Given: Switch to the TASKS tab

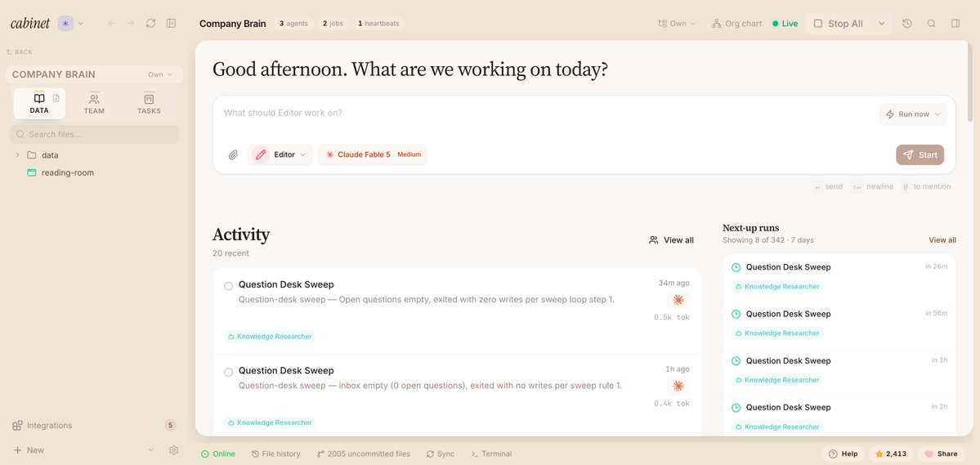Looking at the screenshot, I should coord(149,104).
